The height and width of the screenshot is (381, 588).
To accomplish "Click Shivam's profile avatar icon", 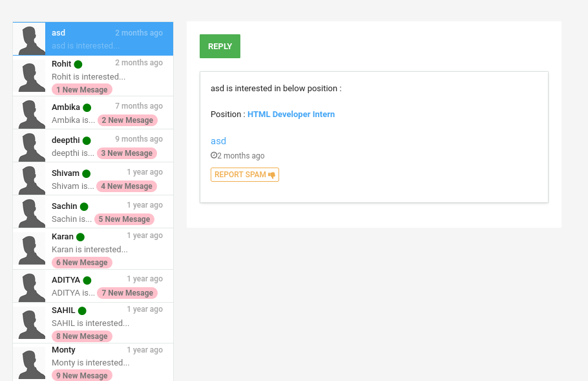I will [29, 179].
